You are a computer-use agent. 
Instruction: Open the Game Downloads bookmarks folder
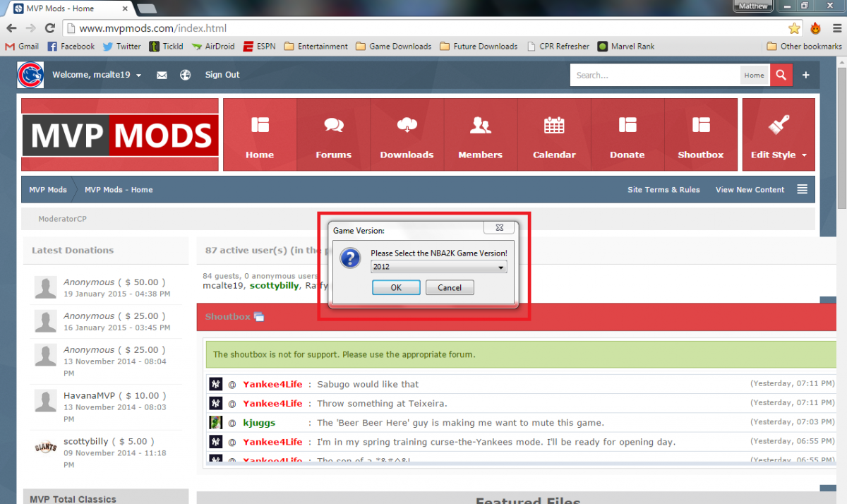coord(393,47)
